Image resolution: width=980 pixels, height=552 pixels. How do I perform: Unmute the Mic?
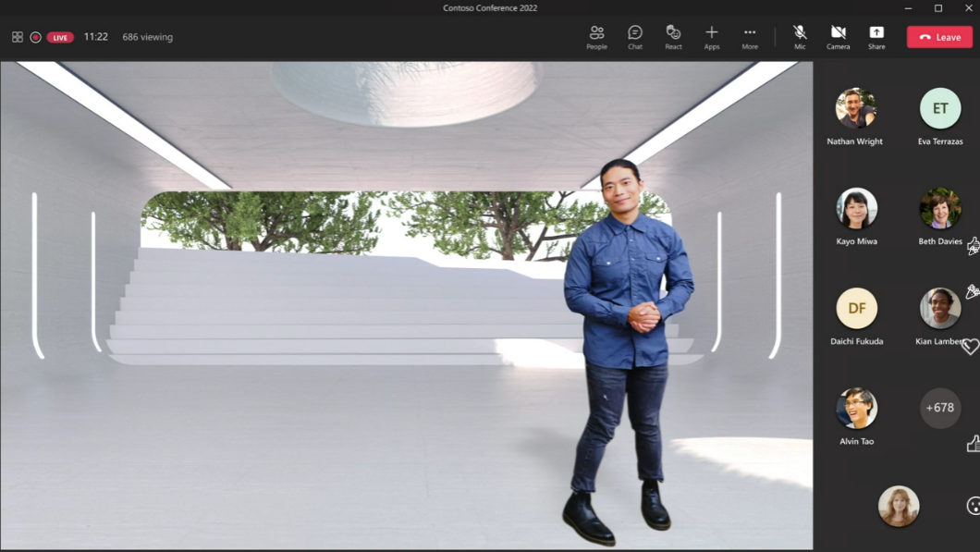click(800, 37)
